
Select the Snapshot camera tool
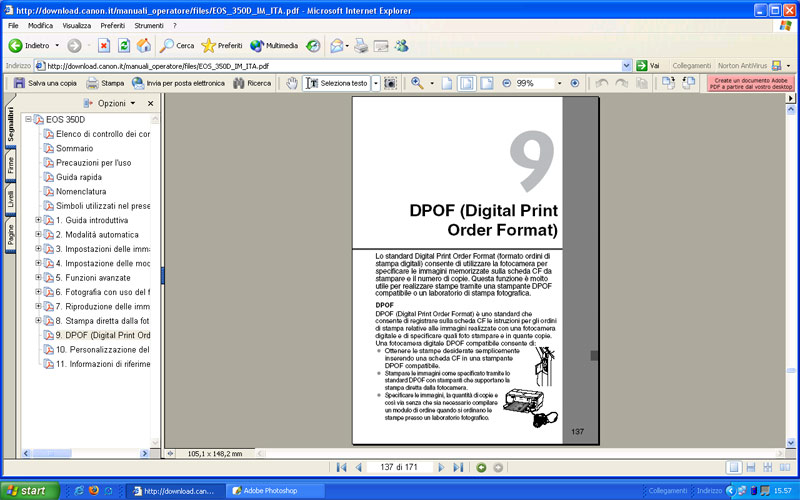tap(390, 83)
